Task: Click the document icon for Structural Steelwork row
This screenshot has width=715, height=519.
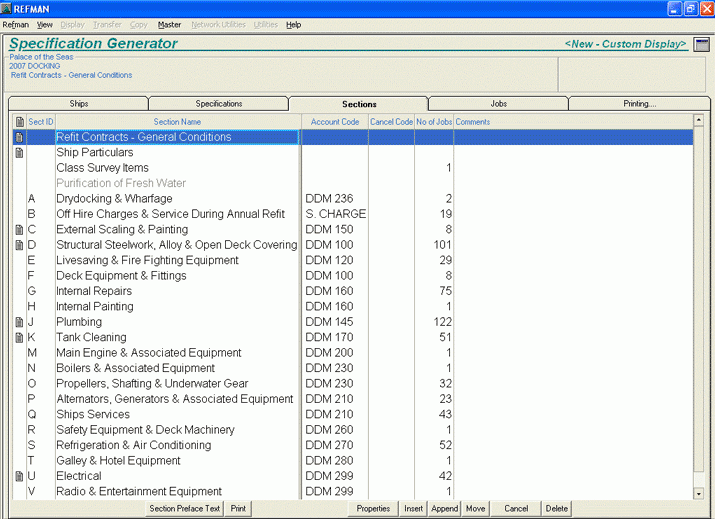Action: (19, 245)
